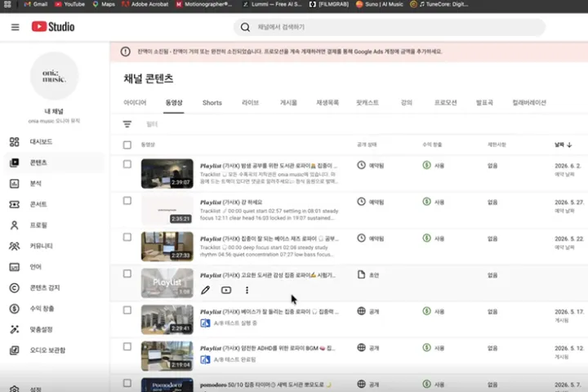Open the hamburger navigation menu

15,27
